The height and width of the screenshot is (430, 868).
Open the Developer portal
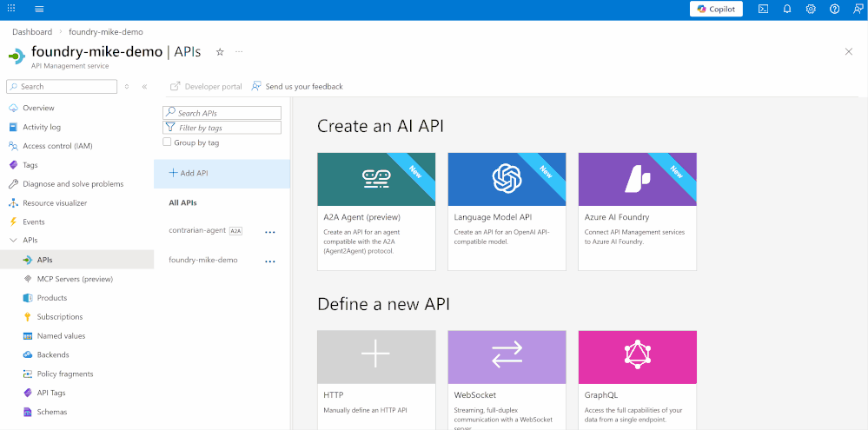pos(206,86)
